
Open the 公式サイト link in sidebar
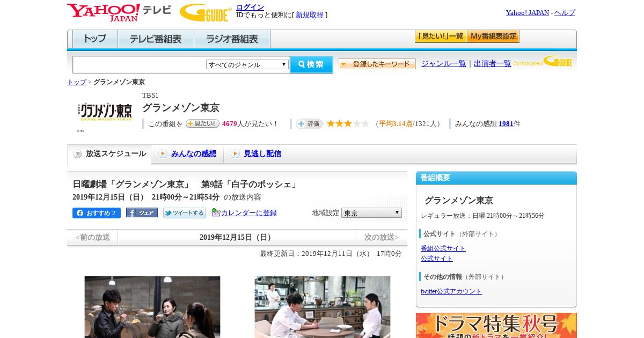coord(437,259)
